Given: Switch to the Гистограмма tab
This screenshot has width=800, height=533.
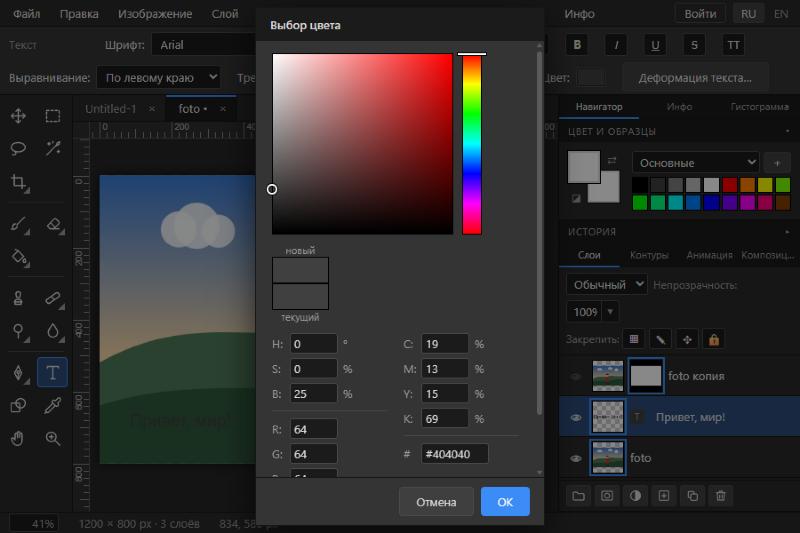Looking at the screenshot, I should (759, 107).
